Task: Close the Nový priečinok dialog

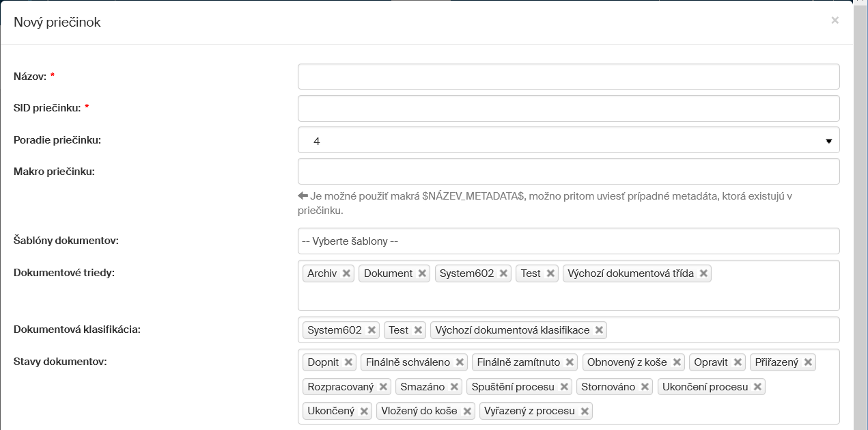Action: tap(835, 21)
